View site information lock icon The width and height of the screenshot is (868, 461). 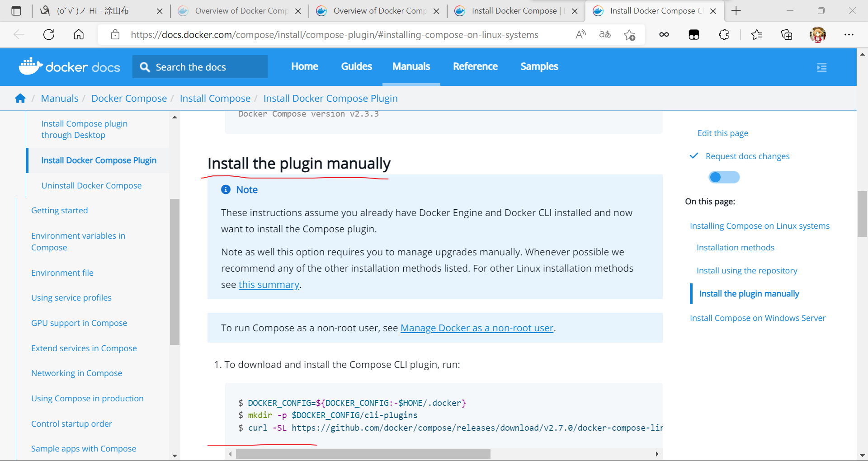click(x=115, y=34)
